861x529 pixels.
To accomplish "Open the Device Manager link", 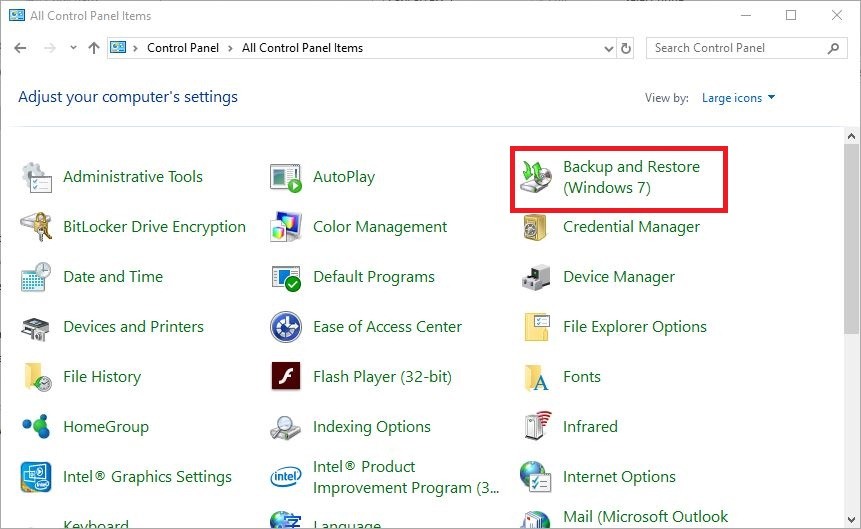I will 619,277.
